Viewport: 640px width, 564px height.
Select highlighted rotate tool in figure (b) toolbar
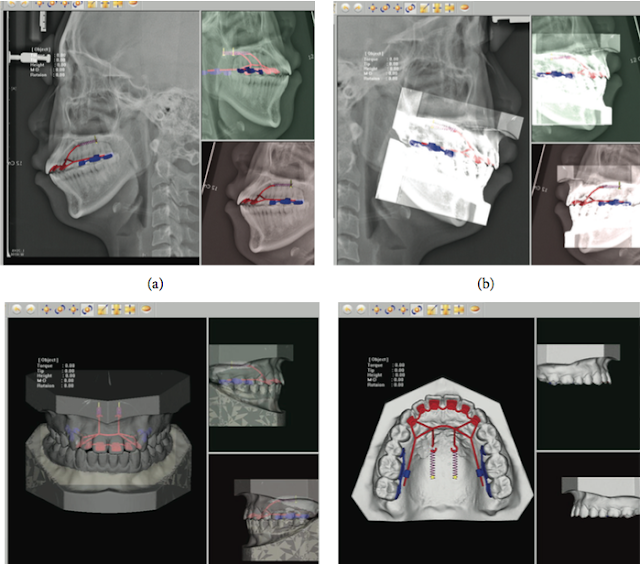coord(410,8)
